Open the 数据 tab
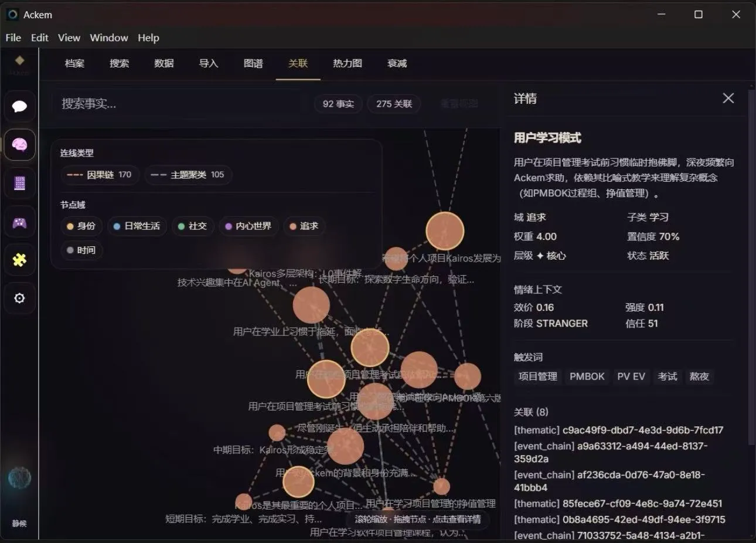756x543 pixels. click(x=164, y=63)
